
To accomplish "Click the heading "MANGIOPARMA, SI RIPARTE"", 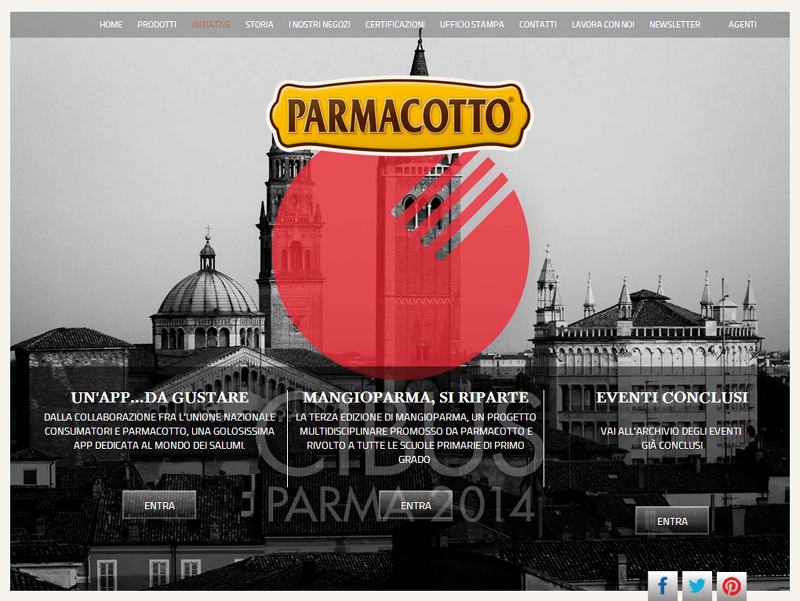I will [416, 397].
